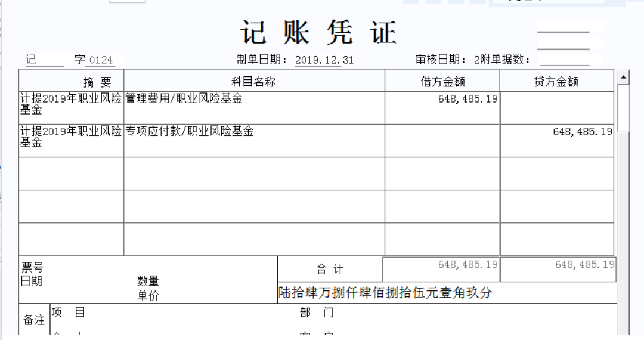Select the 制单日期 value 2019.12.31

[324, 60]
